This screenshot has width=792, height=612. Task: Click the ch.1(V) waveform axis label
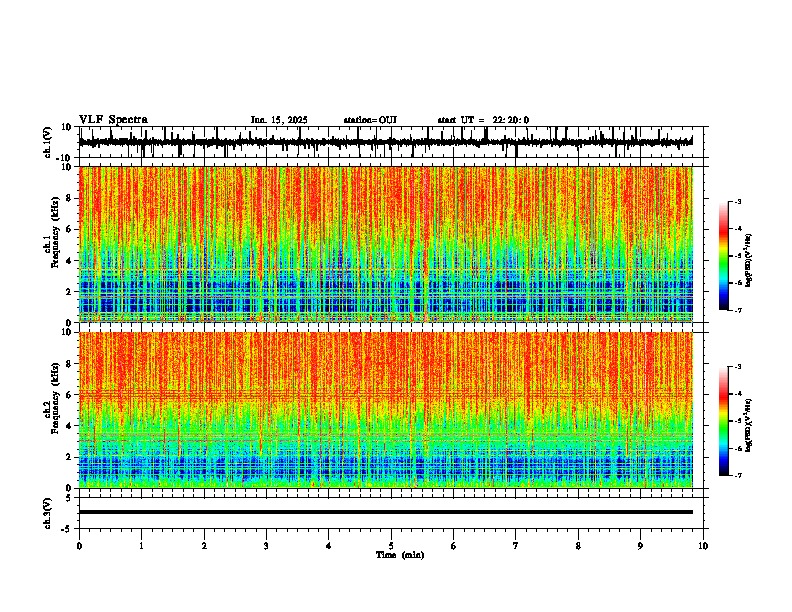(48, 142)
